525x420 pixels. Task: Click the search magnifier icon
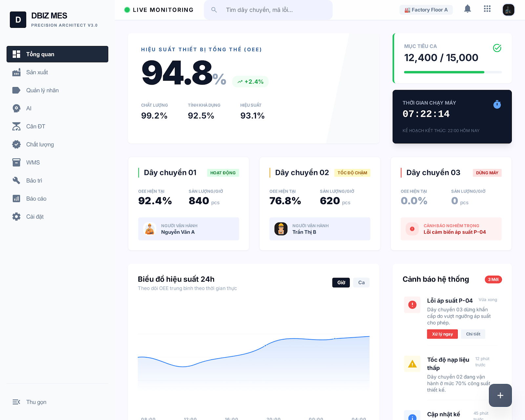tap(214, 10)
